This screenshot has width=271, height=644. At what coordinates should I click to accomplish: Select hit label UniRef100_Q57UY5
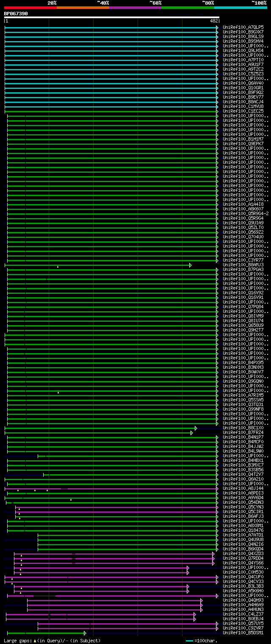[x=243, y=623]
